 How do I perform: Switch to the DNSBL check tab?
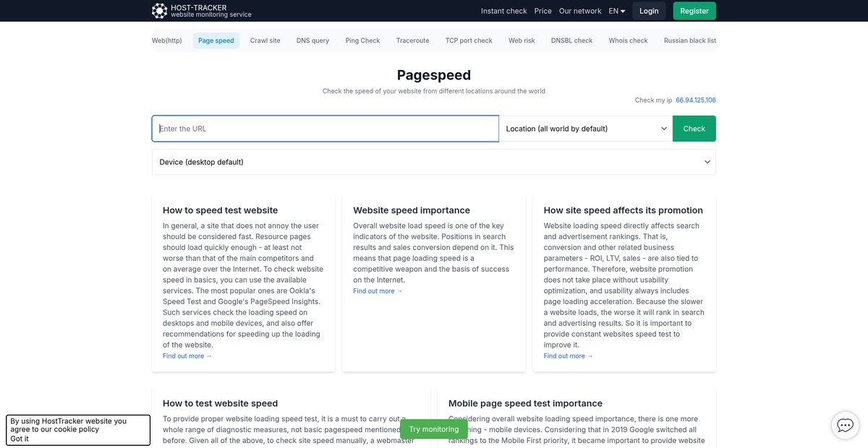coord(571,40)
